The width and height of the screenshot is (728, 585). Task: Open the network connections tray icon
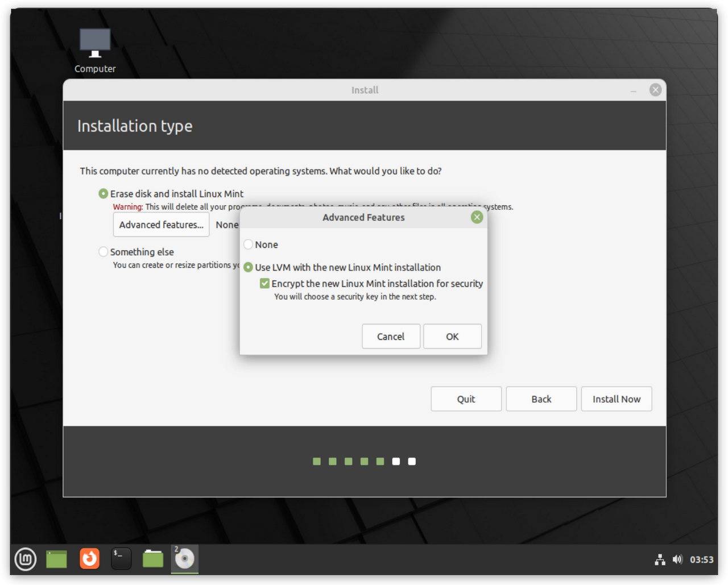[660, 560]
